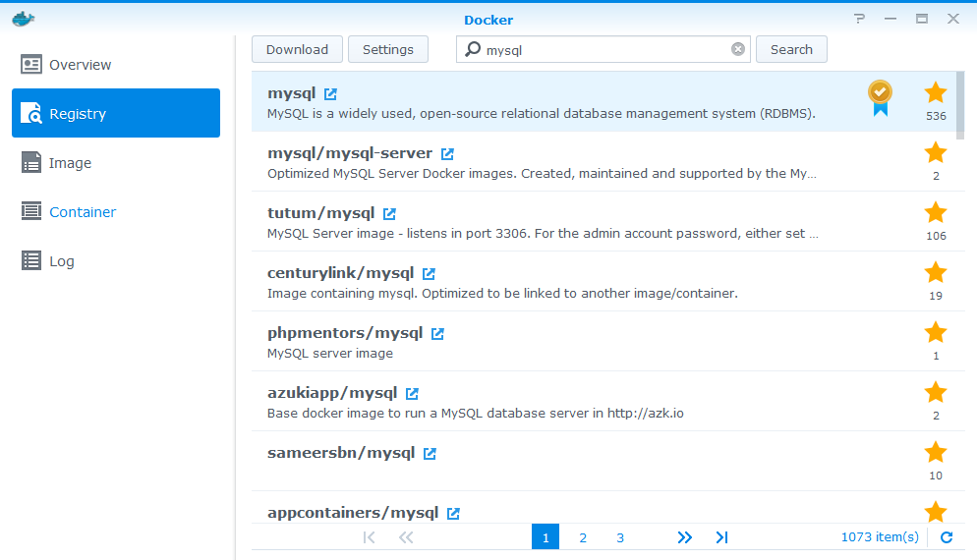The width and height of the screenshot is (977, 560).
Task: Focus the mysql search input field
Action: tap(604, 50)
